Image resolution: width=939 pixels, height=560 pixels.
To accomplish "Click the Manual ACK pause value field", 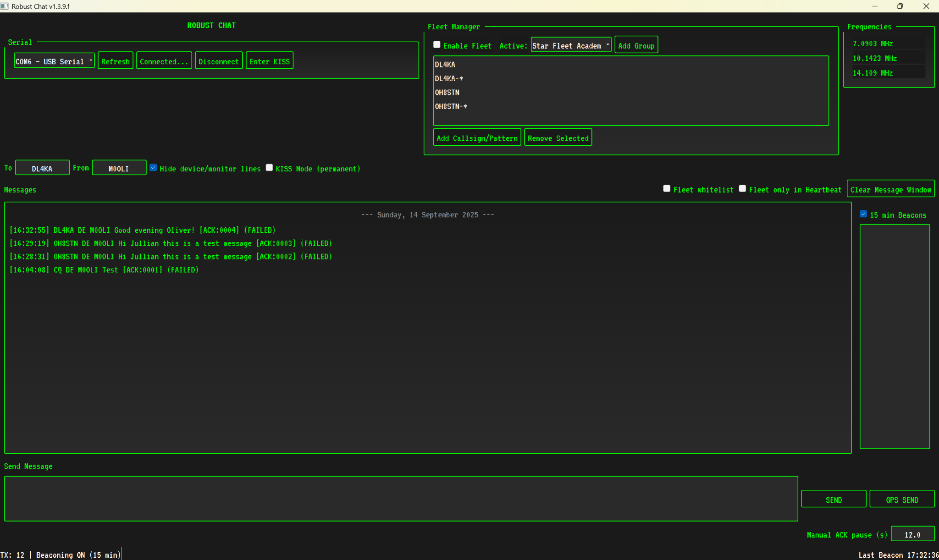I will pyautogui.click(x=912, y=534).
